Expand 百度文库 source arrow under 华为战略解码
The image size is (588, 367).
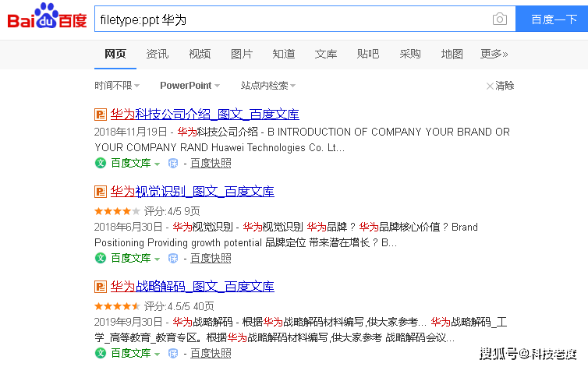(x=157, y=354)
